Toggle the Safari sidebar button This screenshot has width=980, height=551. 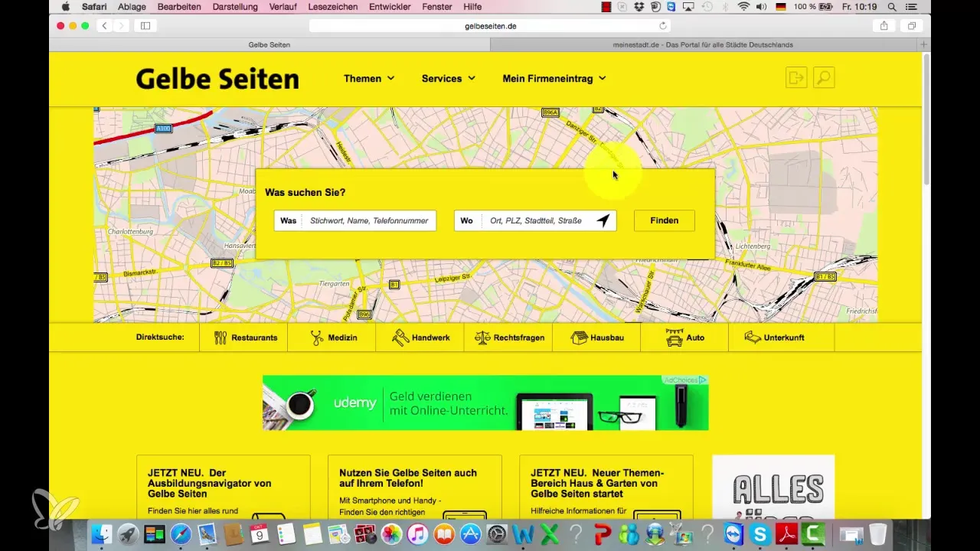pos(145,26)
